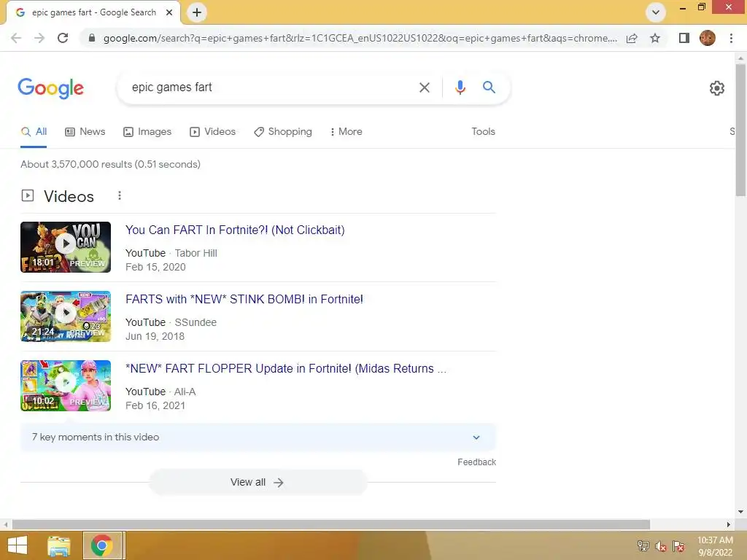The width and height of the screenshot is (747, 560).
Task: Open FARTS with NEW STINK BOMB link
Action: click(x=244, y=300)
